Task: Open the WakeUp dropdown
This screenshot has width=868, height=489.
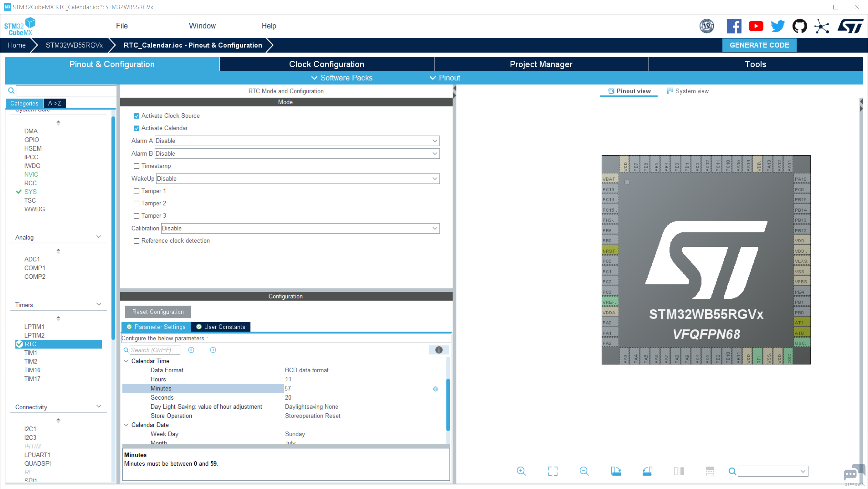Action: click(298, 178)
